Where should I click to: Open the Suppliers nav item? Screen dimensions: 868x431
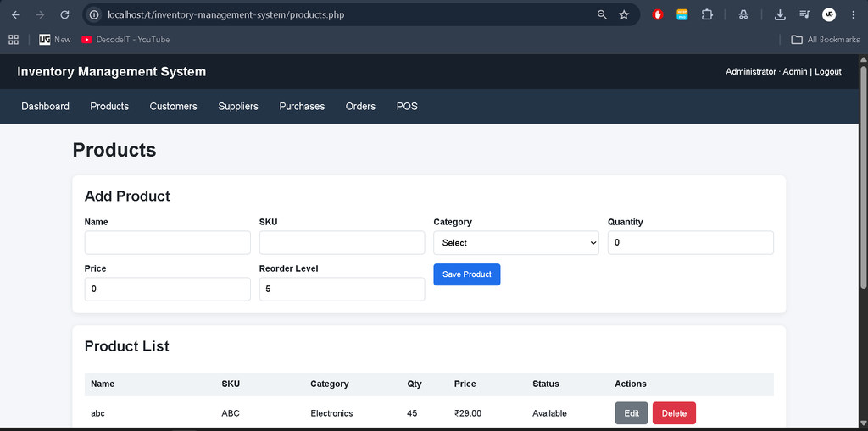[x=238, y=106]
